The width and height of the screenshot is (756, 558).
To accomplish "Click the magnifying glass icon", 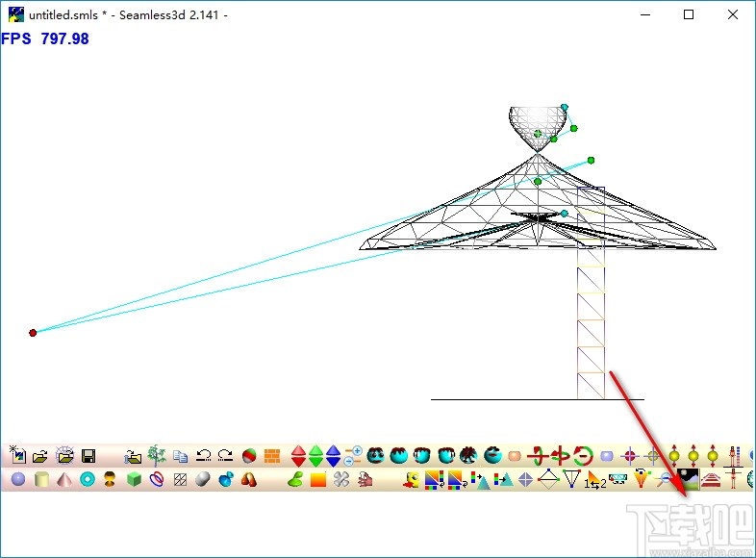I will coord(664,479).
